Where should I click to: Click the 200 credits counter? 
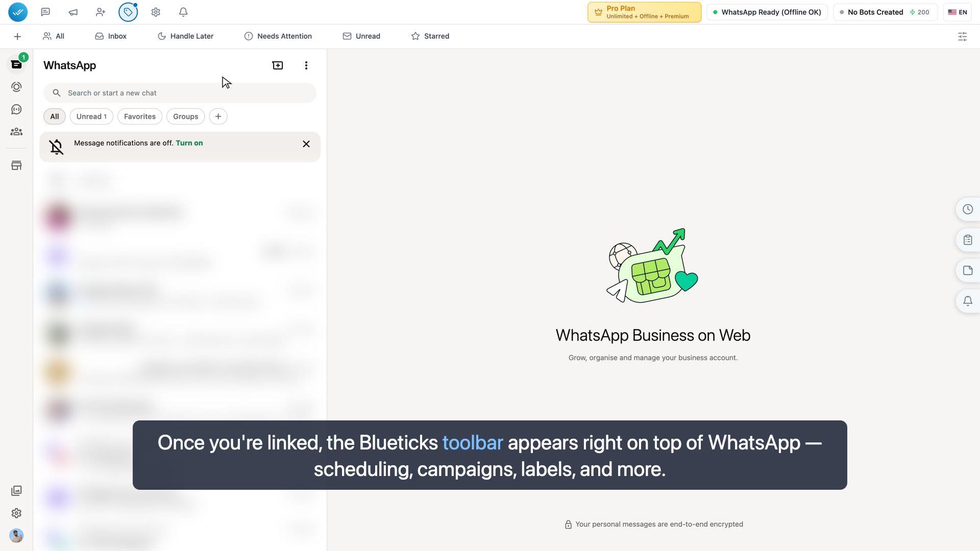pos(920,12)
